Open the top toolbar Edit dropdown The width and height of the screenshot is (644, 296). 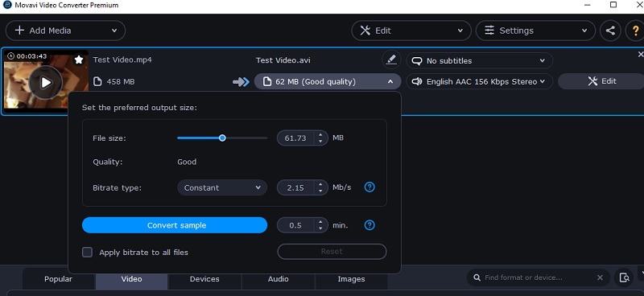411,31
